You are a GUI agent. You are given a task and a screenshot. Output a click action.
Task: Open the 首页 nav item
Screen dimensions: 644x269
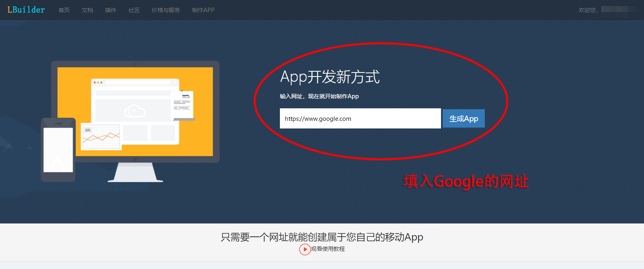click(64, 10)
